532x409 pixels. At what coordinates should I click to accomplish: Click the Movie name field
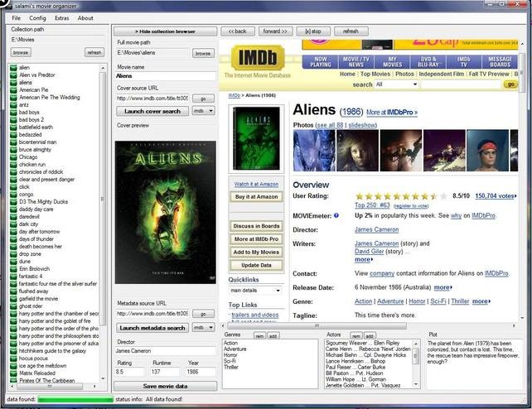point(165,76)
